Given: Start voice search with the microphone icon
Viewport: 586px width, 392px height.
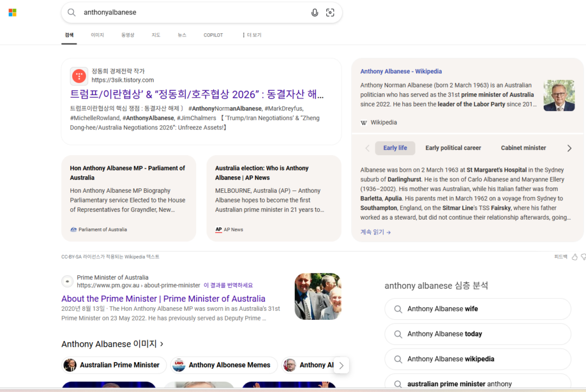Looking at the screenshot, I should (x=315, y=13).
